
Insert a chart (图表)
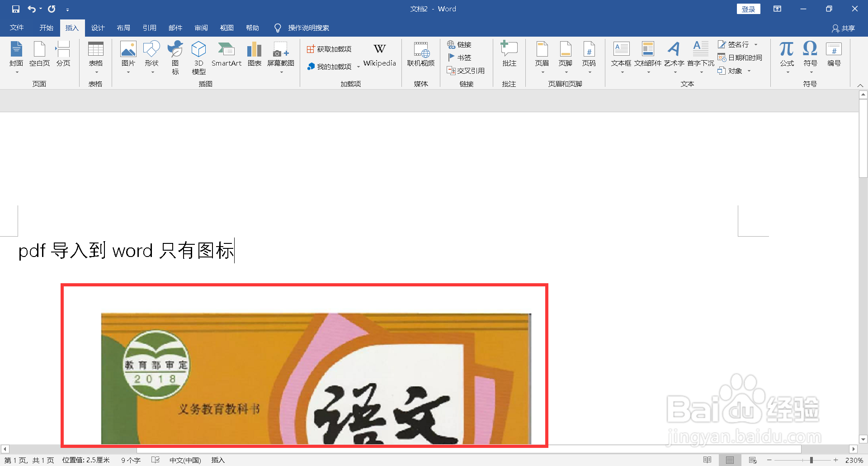(255, 54)
